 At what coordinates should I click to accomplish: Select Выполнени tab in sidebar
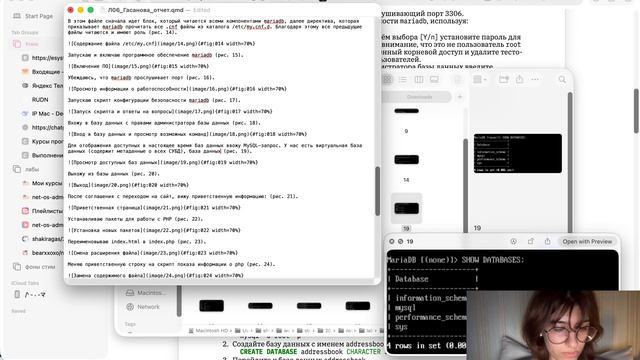pyautogui.click(x=43, y=156)
